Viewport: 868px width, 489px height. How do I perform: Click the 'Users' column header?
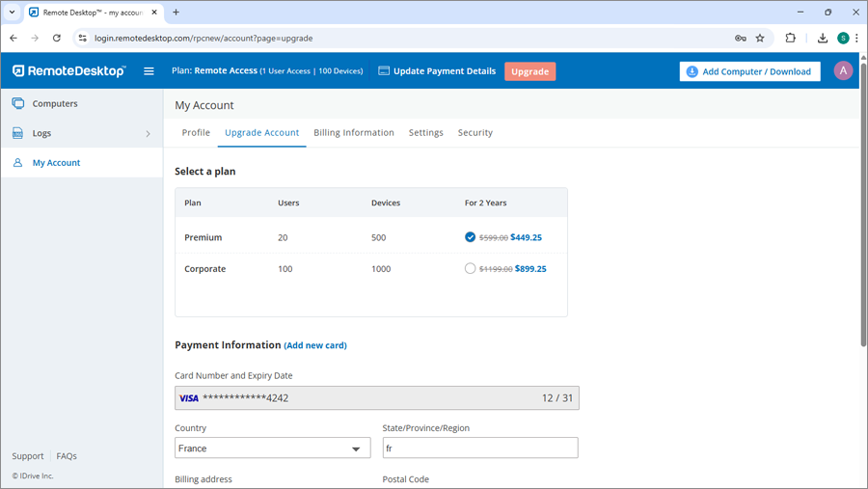click(288, 203)
